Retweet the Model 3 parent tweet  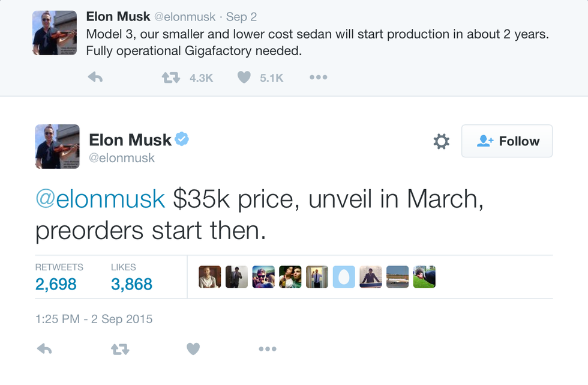point(171,77)
